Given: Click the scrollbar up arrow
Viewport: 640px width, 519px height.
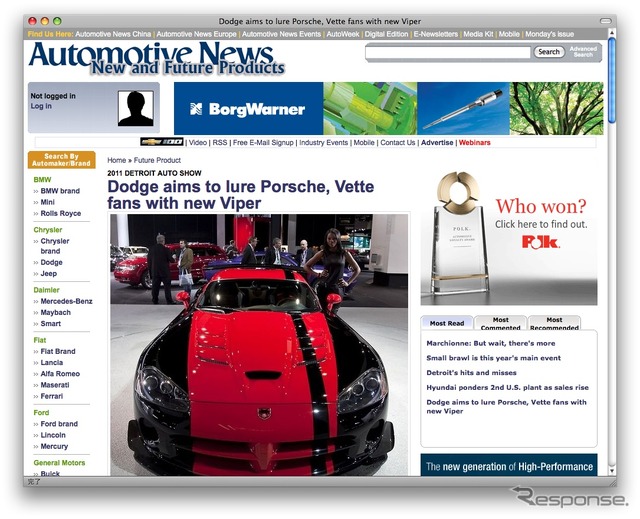Looking at the screenshot, I should 611,32.
